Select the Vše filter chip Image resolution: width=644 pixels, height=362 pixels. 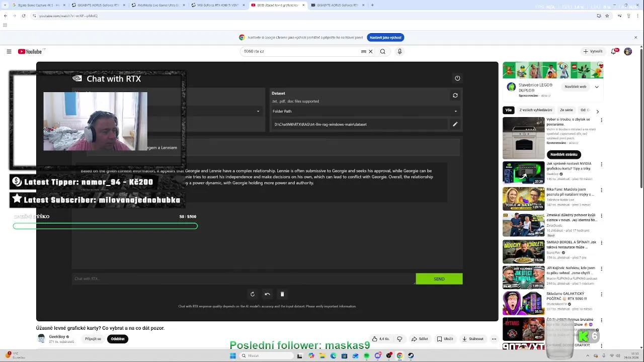pos(509,110)
